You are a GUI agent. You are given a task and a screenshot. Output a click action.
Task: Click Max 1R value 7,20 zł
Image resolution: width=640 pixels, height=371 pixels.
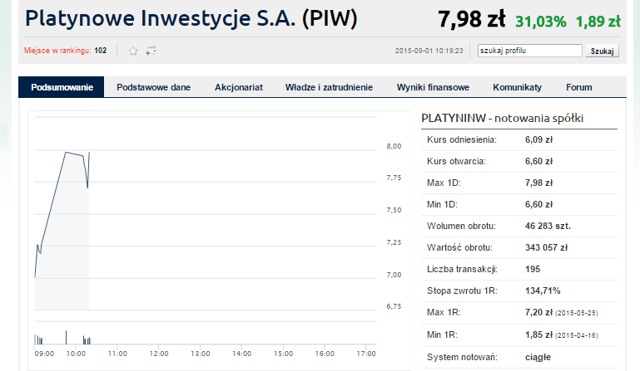tap(539, 313)
